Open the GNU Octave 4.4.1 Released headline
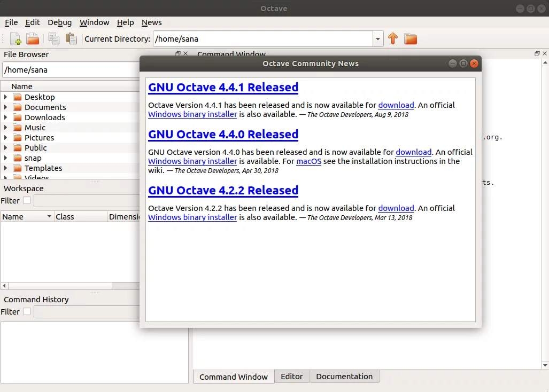Image resolution: width=549 pixels, height=392 pixels. point(223,87)
